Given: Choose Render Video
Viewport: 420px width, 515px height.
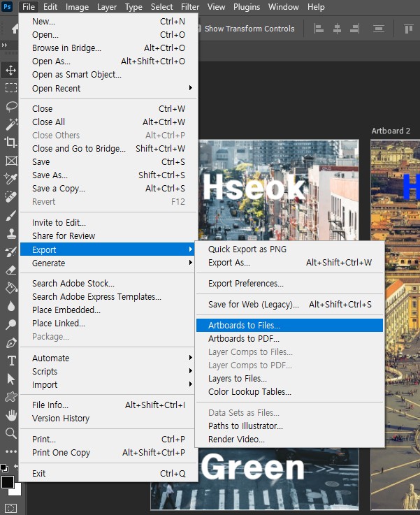Looking at the screenshot, I should point(289,439).
